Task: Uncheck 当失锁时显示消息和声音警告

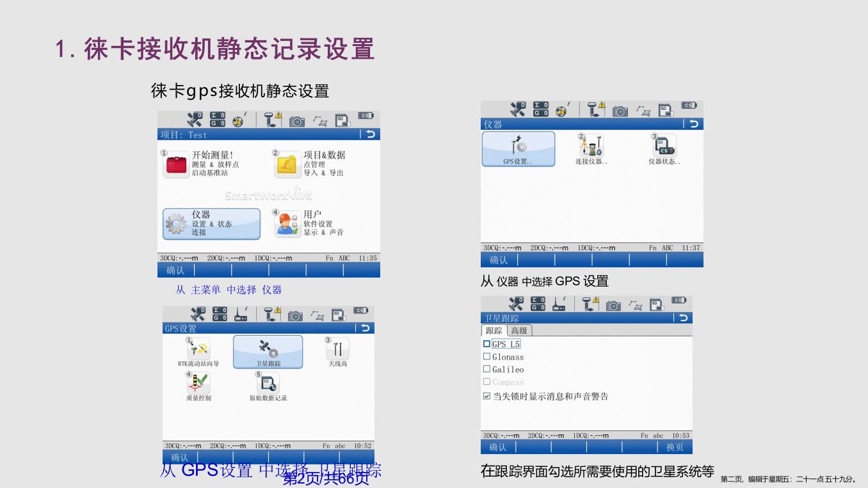Action: click(486, 397)
